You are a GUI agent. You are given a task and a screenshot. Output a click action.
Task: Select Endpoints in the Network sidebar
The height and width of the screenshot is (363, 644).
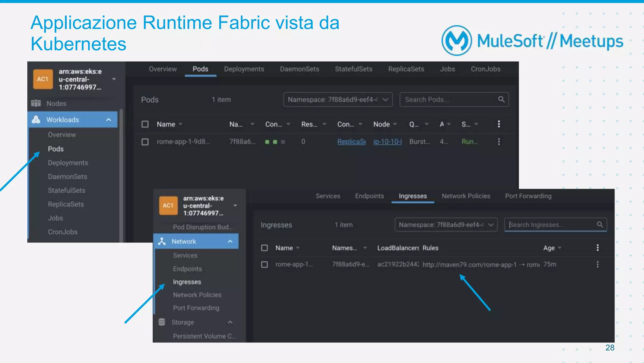[187, 269]
